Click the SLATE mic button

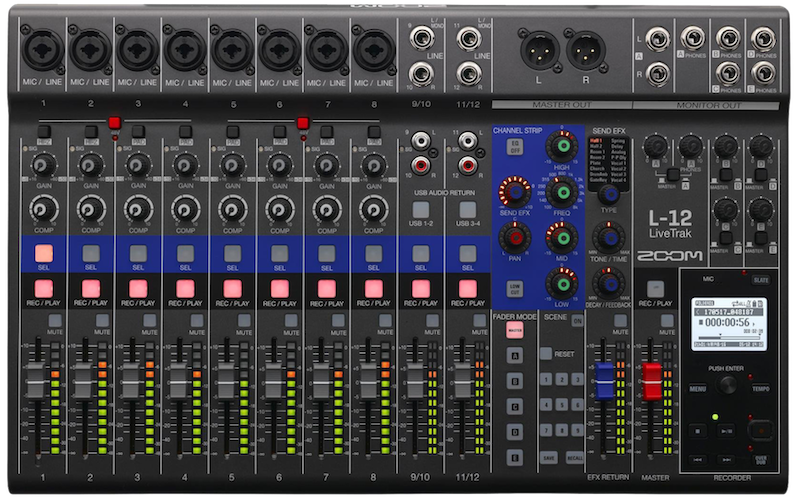761,280
